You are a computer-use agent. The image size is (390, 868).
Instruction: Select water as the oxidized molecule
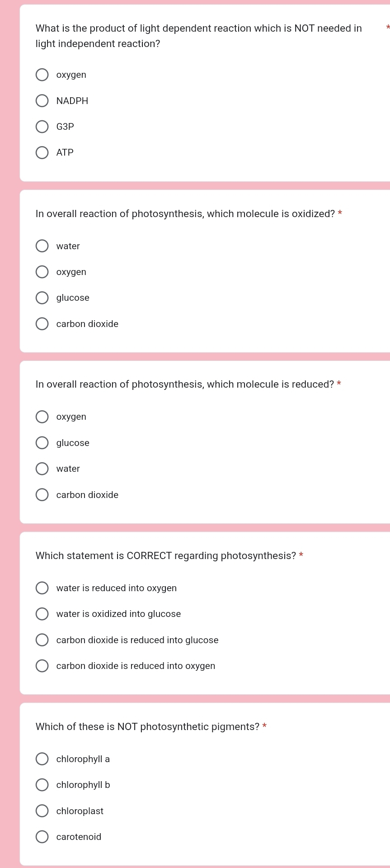tap(42, 246)
